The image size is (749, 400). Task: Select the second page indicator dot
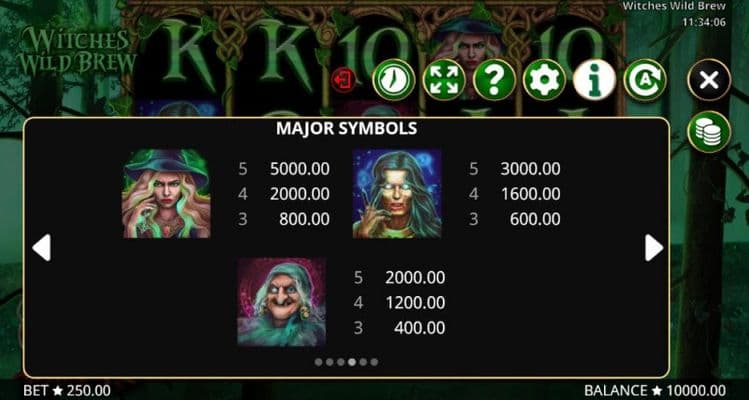click(x=330, y=362)
